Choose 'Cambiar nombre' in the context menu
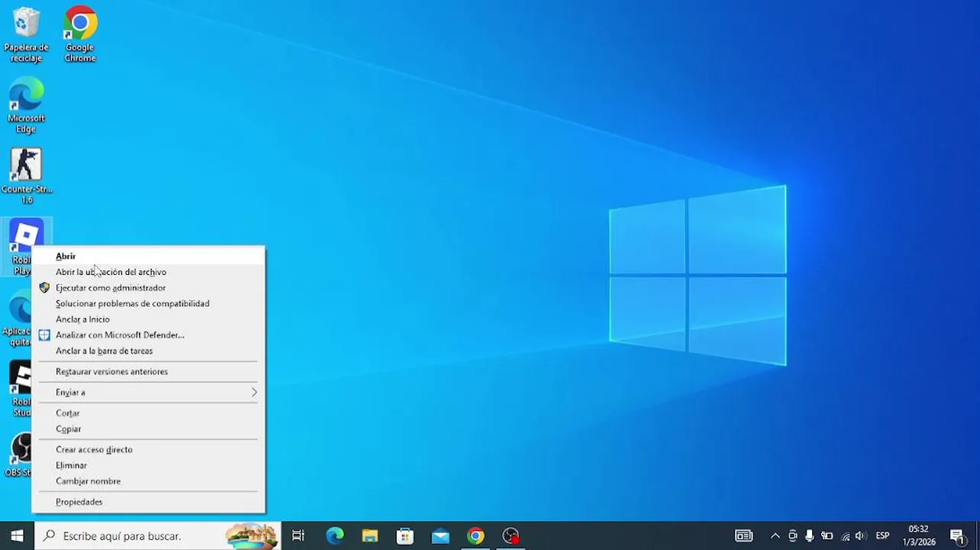 (148, 481)
